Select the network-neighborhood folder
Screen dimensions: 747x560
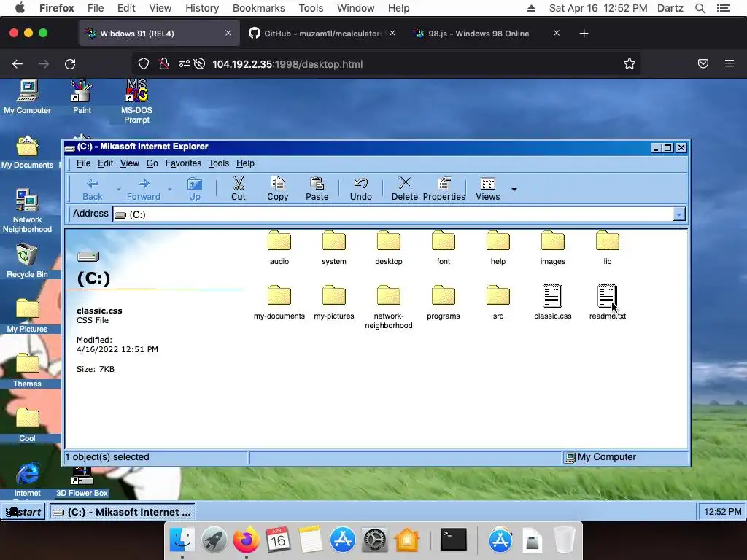pyautogui.click(x=389, y=307)
